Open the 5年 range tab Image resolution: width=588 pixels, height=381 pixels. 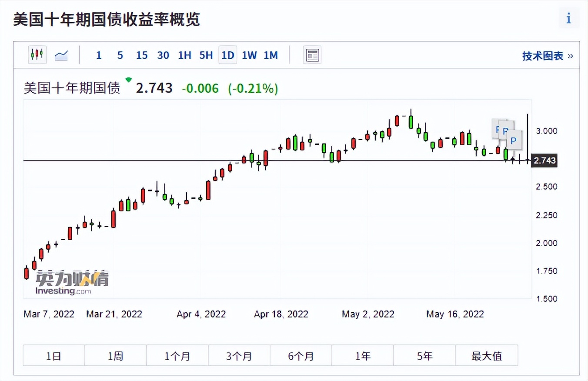tap(424, 355)
